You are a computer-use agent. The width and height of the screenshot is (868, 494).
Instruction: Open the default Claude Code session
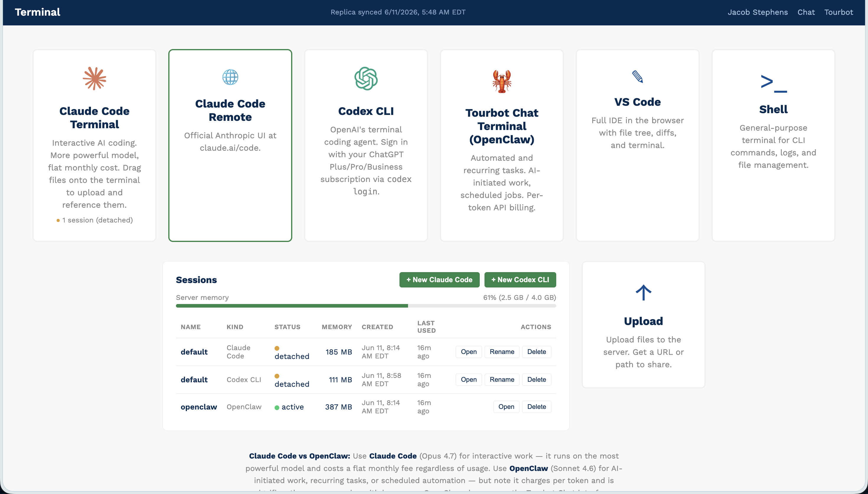(469, 352)
